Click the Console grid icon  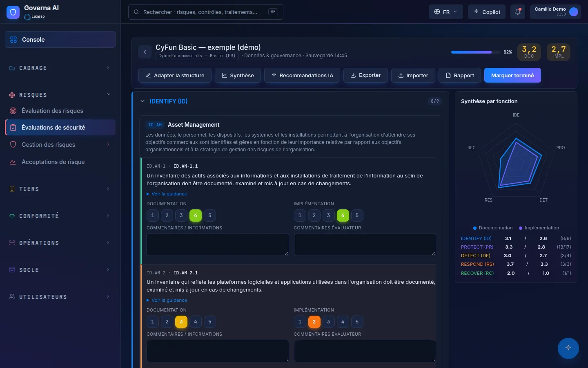13,40
